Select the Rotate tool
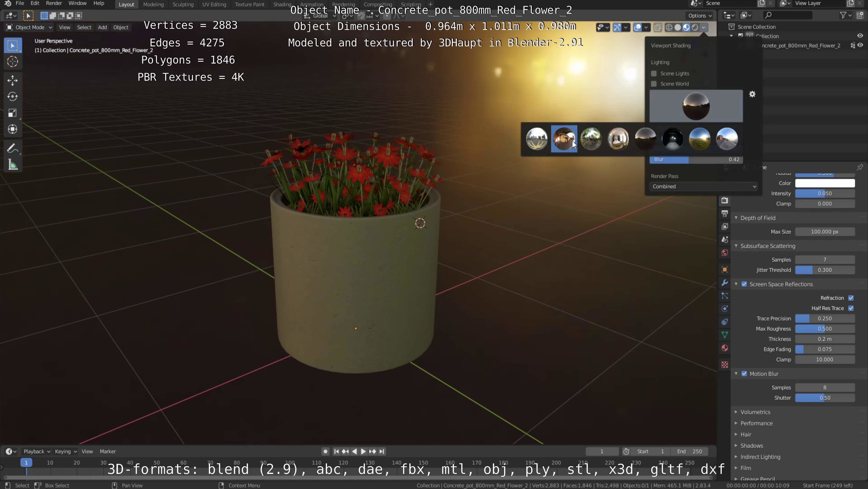The height and width of the screenshot is (489, 868). pos(13,97)
